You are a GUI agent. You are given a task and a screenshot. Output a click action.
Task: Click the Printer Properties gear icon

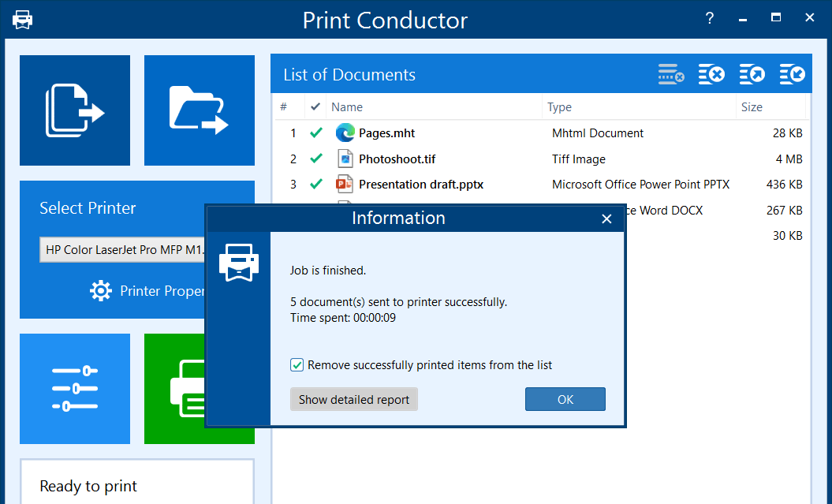point(101,291)
